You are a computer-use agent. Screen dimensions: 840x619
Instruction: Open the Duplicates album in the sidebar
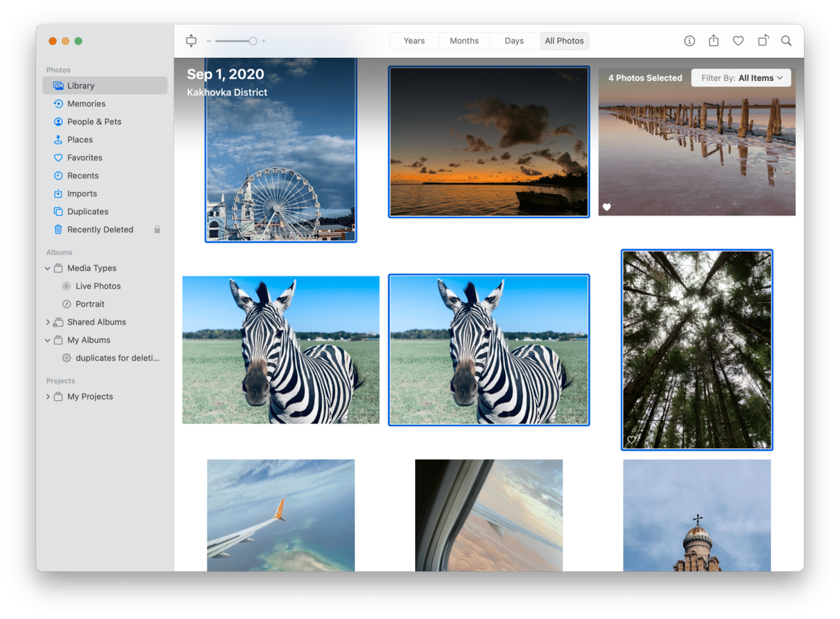(87, 211)
